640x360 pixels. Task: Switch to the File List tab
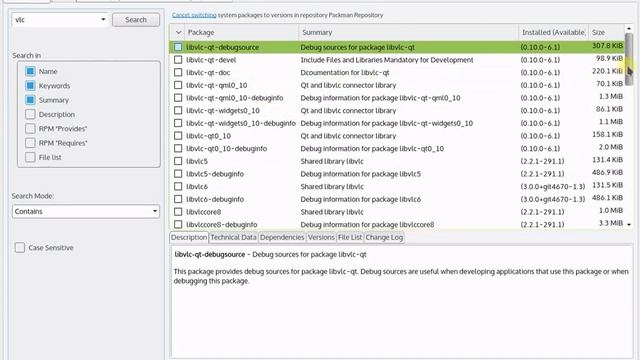tap(350, 237)
